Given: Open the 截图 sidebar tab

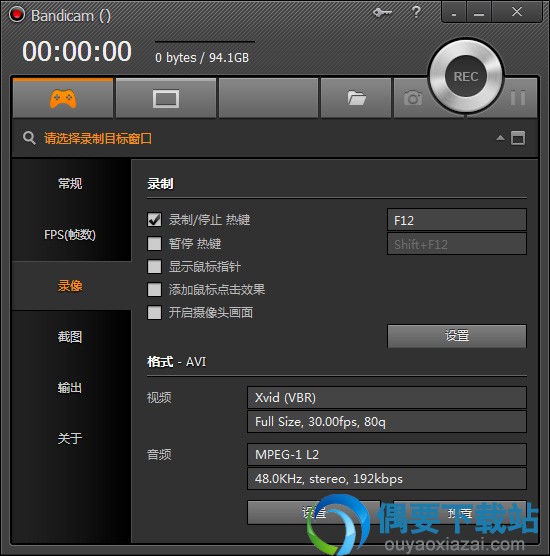Looking at the screenshot, I should [71, 337].
